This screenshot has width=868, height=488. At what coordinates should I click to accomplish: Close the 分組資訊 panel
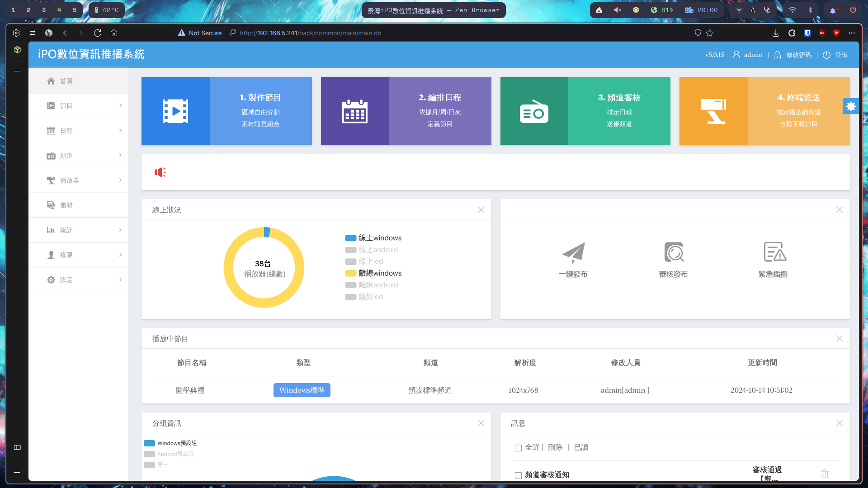481,423
